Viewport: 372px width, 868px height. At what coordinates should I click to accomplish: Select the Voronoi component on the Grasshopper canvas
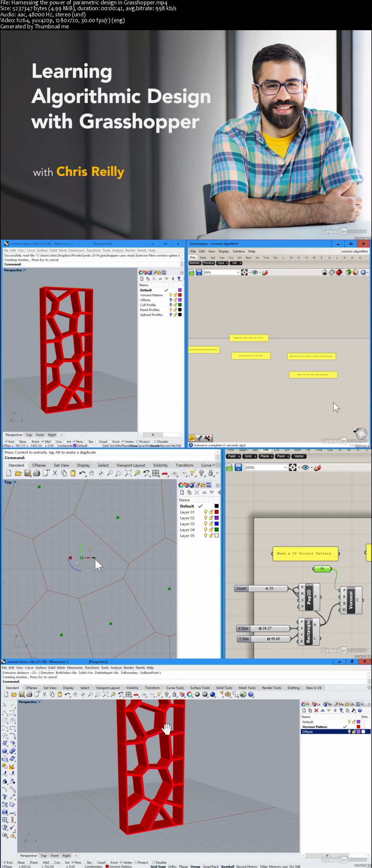351,600
